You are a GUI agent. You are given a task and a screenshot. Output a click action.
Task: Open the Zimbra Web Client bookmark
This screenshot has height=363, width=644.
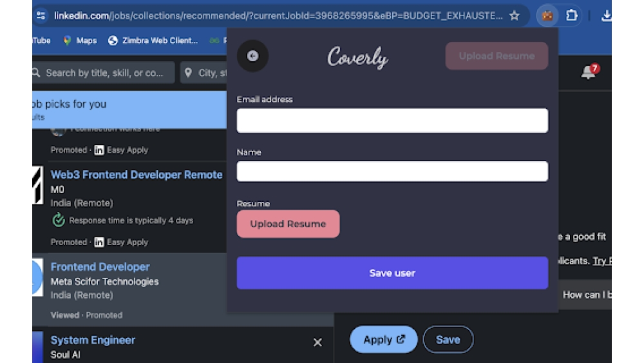pyautogui.click(x=153, y=40)
